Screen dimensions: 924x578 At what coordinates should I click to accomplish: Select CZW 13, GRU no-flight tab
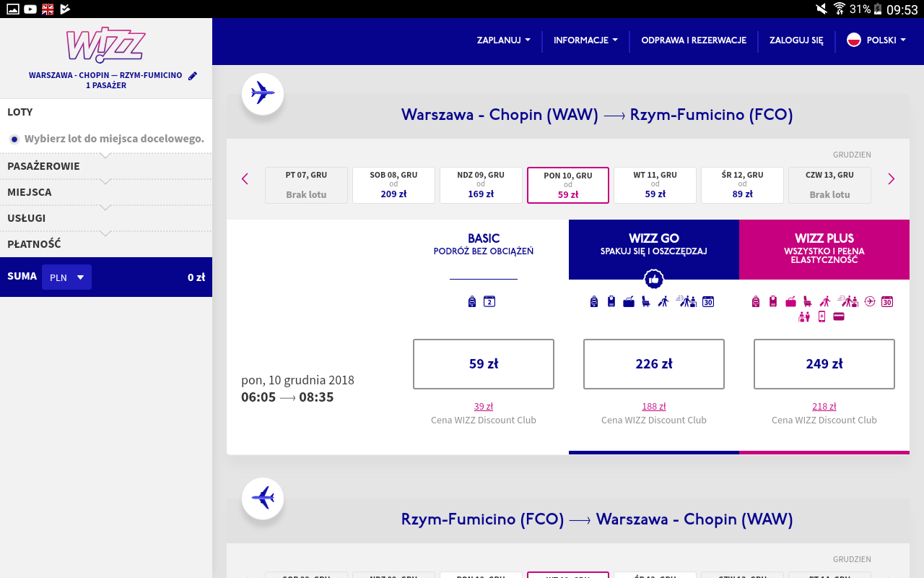click(829, 185)
